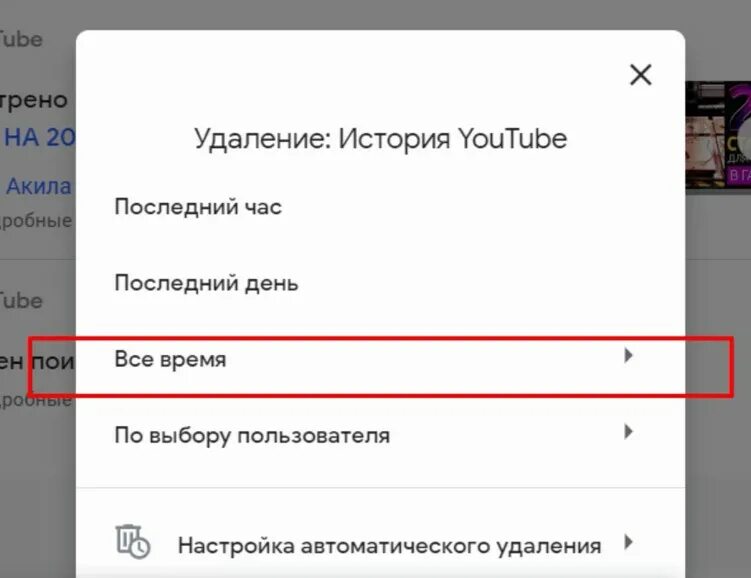Click the trash-with-clock auto-delete icon

tap(133, 542)
